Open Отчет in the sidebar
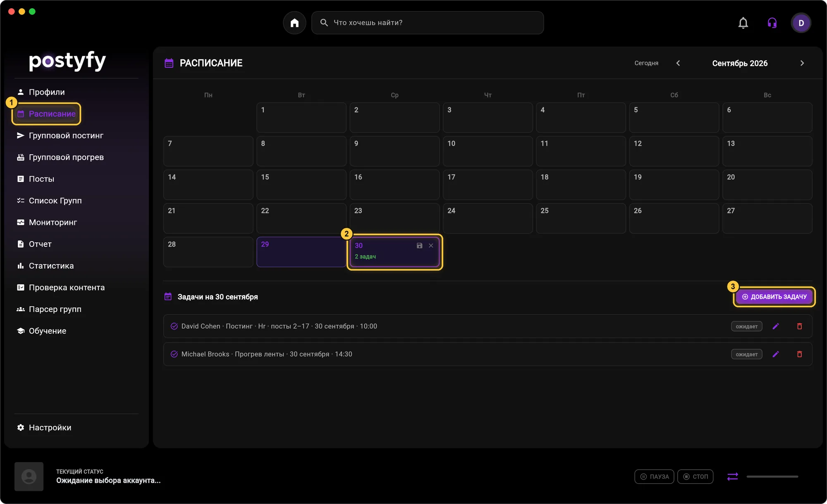This screenshot has height=504, width=827. (x=34, y=244)
